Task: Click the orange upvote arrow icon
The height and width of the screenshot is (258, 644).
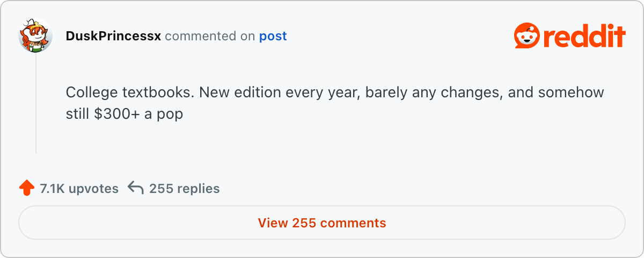Action: (26, 188)
